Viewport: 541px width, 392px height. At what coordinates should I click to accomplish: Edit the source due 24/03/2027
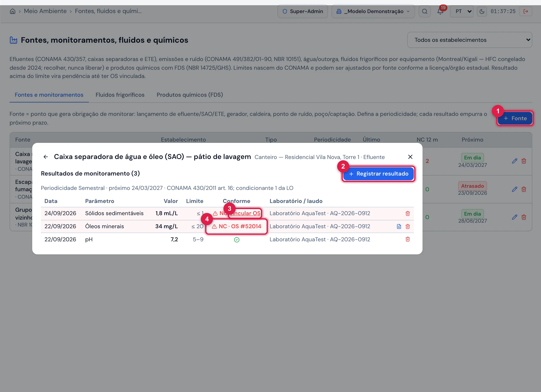click(514, 161)
